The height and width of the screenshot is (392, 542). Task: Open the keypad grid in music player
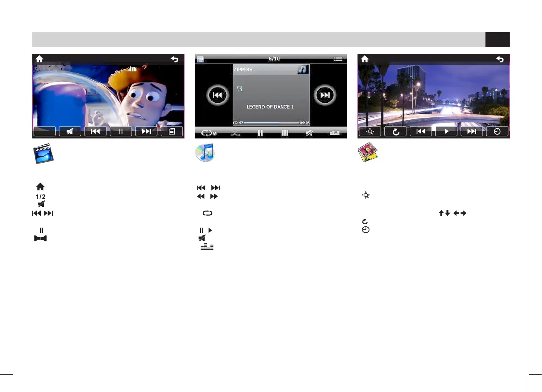click(x=285, y=133)
